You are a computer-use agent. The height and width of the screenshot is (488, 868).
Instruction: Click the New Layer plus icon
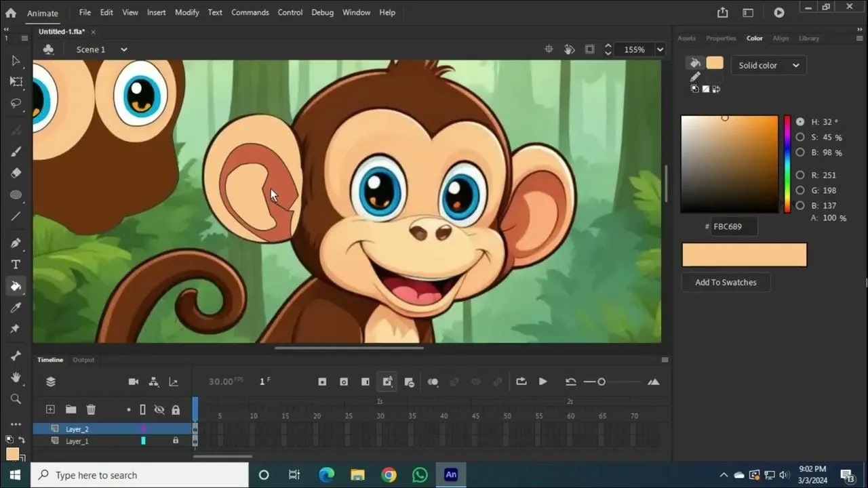pyautogui.click(x=50, y=409)
